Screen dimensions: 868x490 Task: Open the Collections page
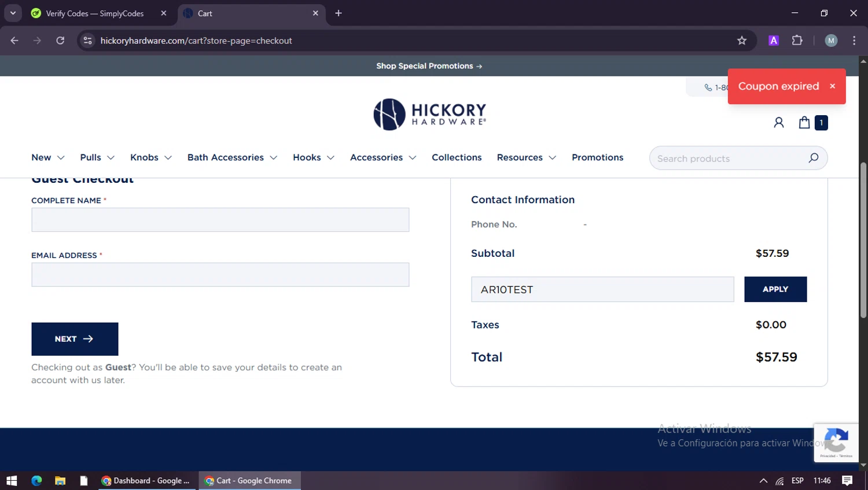pos(457,157)
